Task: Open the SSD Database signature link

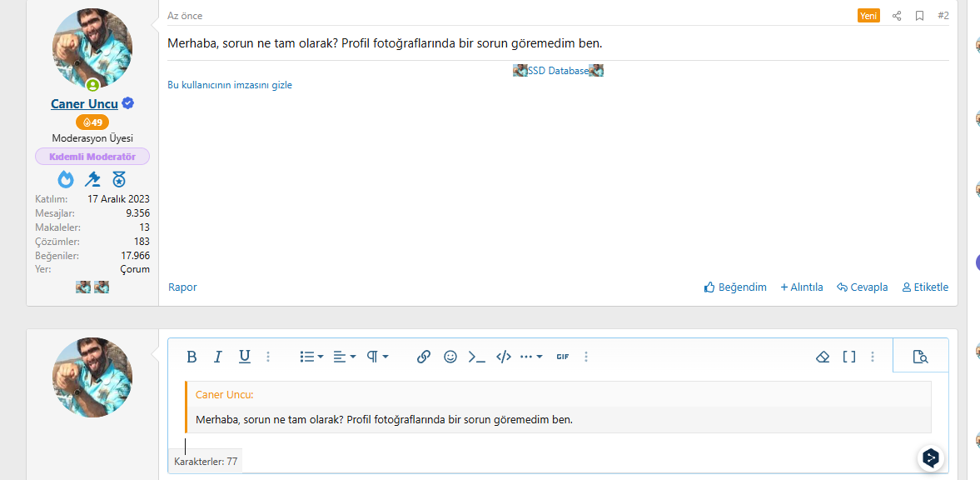Action: click(x=558, y=71)
